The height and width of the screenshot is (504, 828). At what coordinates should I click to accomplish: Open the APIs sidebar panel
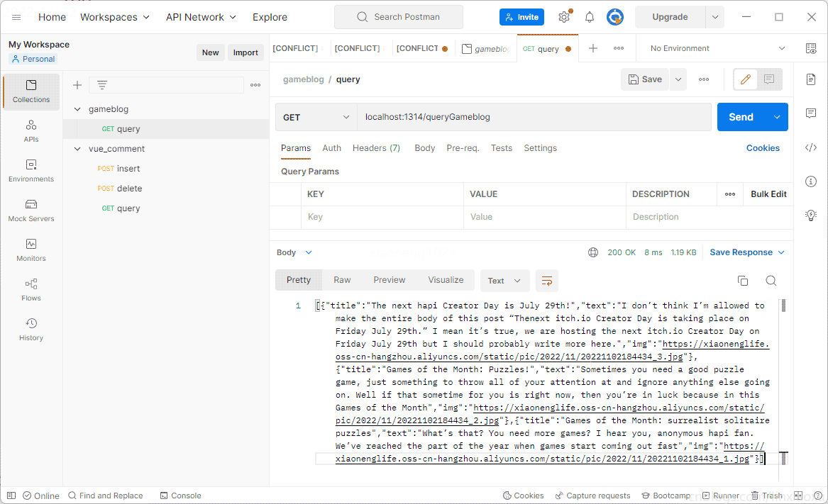[31, 131]
